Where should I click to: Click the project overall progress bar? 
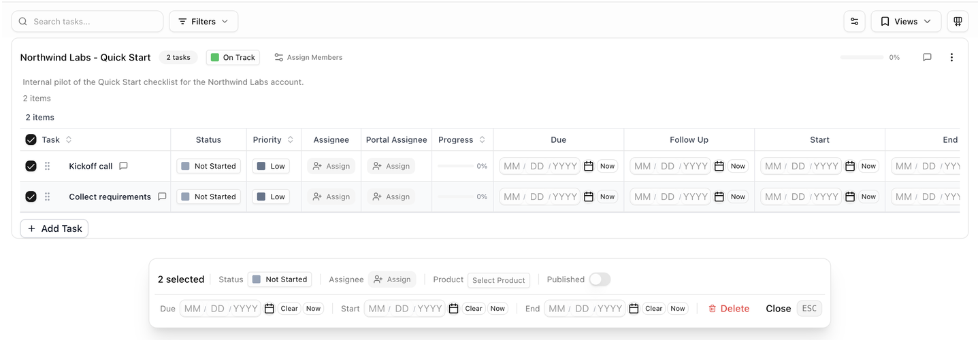coord(862,57)
